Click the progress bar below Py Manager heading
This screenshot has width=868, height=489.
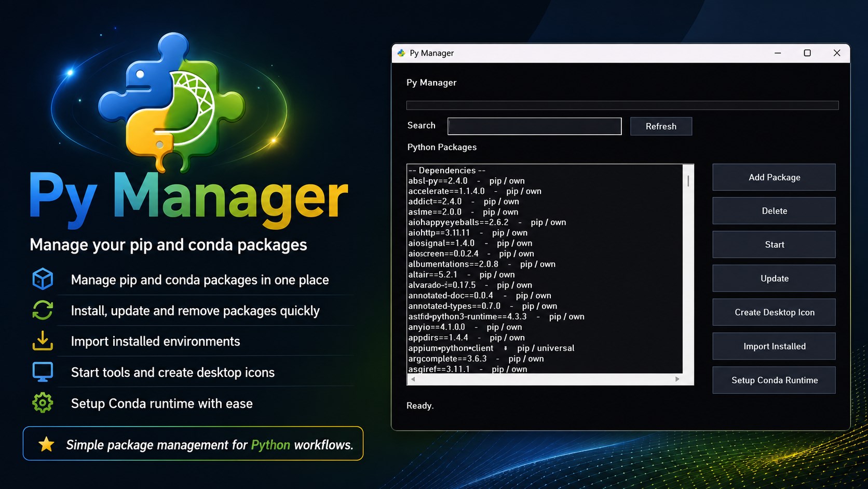pyautogui.click(x=622, y=105)
